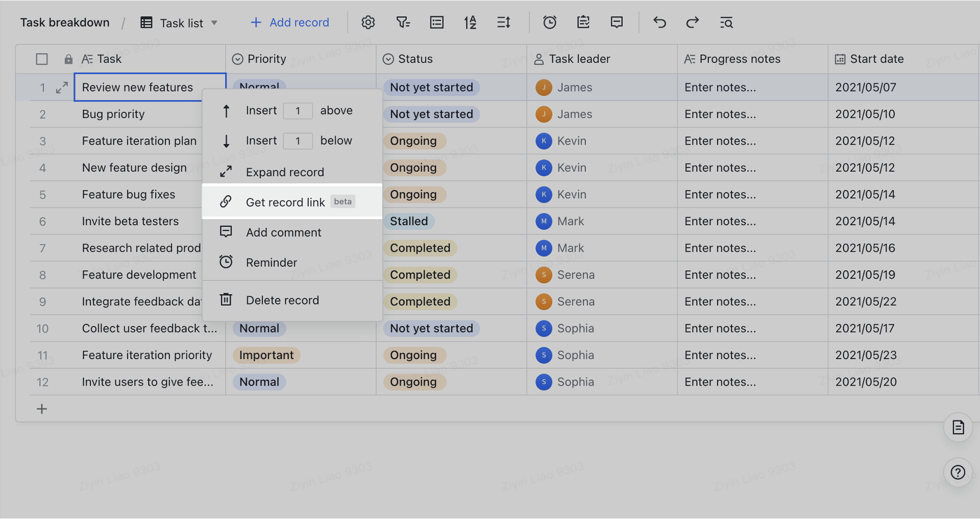This screenshot has width=980, height=519.
Task: Open the Priority column header menu
Action: pyautogui.click(x=301, y=59)
